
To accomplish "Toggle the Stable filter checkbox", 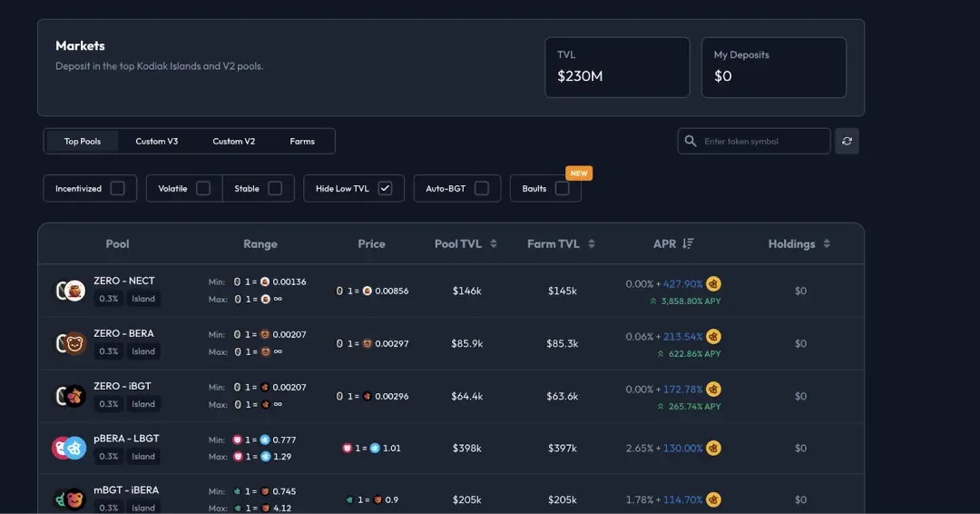I will pyautogui.click(x=275, y=188).
